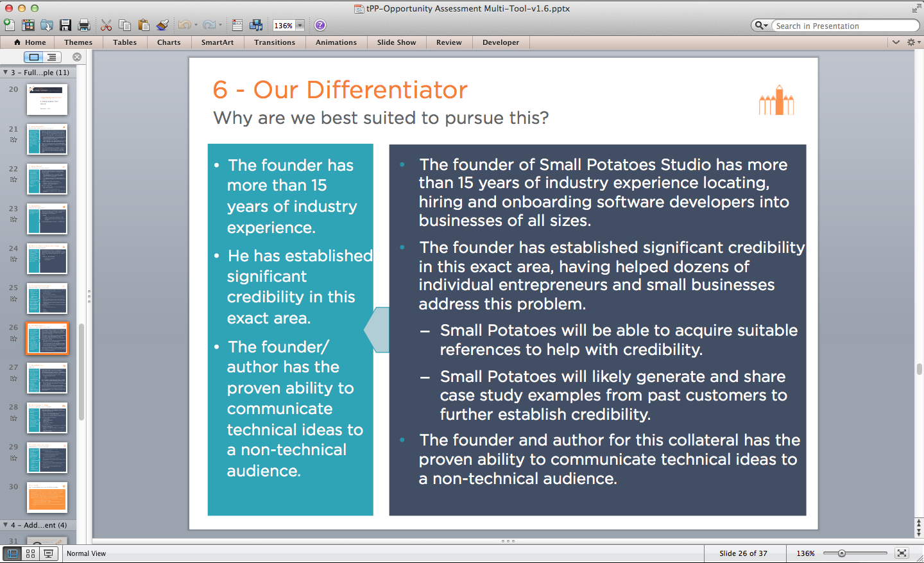Select orange slide 30 thumbnail
The height and width of the screenshot is (563, 924).
47,498
